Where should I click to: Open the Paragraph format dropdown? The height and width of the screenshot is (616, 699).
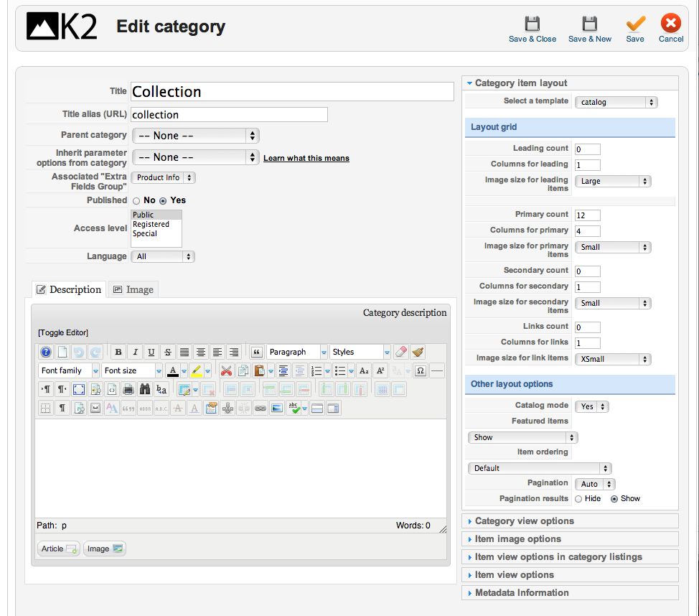point(297,352)
